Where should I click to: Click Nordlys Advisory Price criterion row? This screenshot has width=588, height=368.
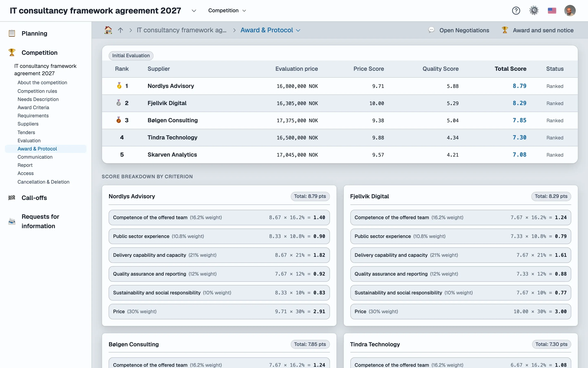click(x=219, y=312)
